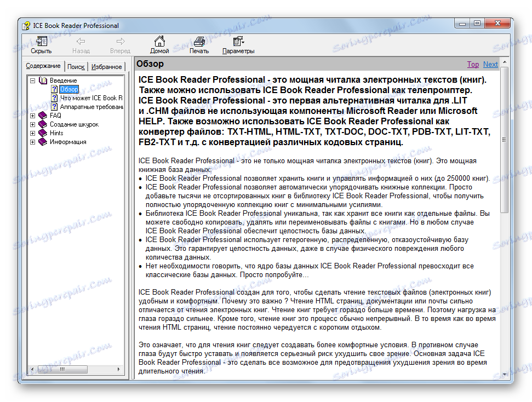532x402 pixels.
Task: Follow the Top link
Action: coord(473,65)
